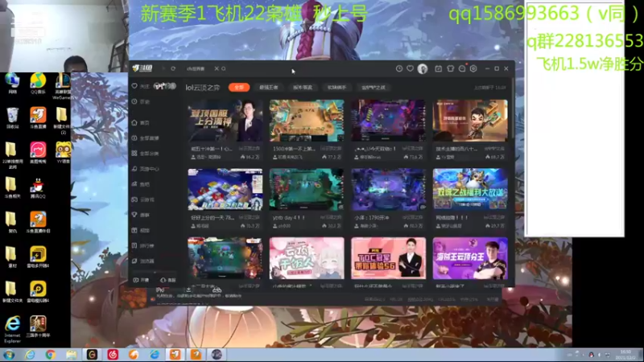Select QQ音乐 desktop shortcut
Image resolution: width=644 pixels, height=362 pixels.
(38, 84)
